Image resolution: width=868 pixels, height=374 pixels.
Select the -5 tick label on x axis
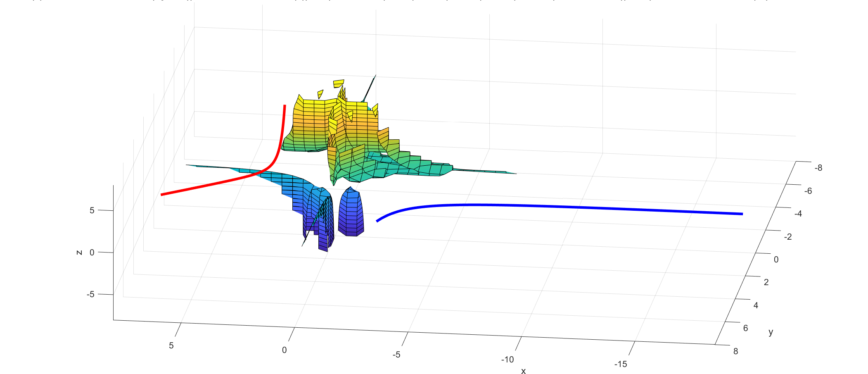(396, 355)
